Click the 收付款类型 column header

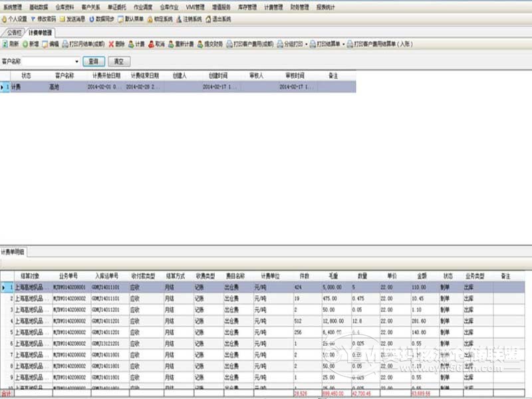143,276
